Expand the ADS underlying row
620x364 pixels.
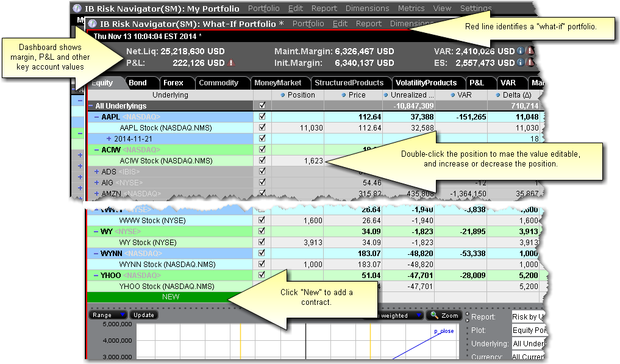click(97, 172)
